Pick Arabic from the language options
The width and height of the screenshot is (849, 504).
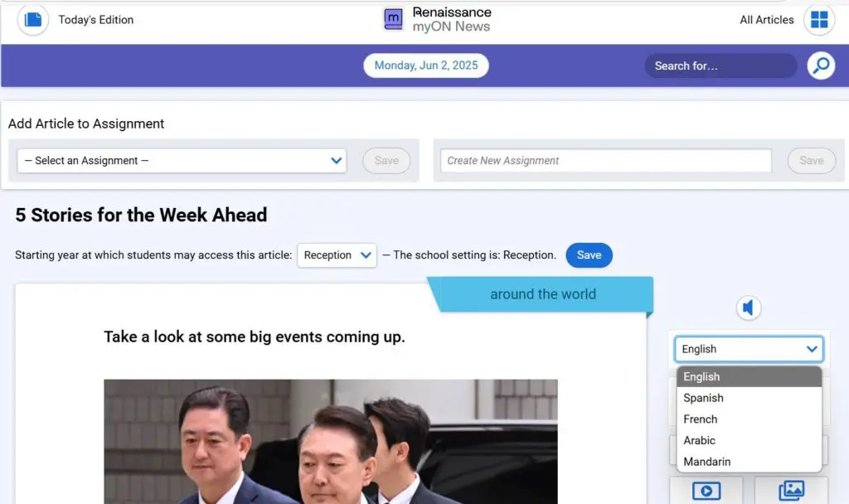click(699, 440)
